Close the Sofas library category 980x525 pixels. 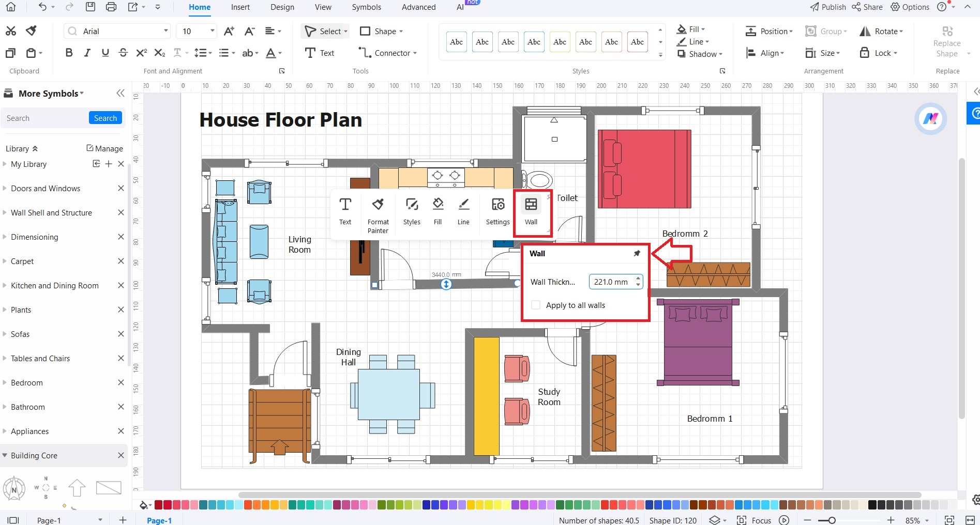[121, 334]
